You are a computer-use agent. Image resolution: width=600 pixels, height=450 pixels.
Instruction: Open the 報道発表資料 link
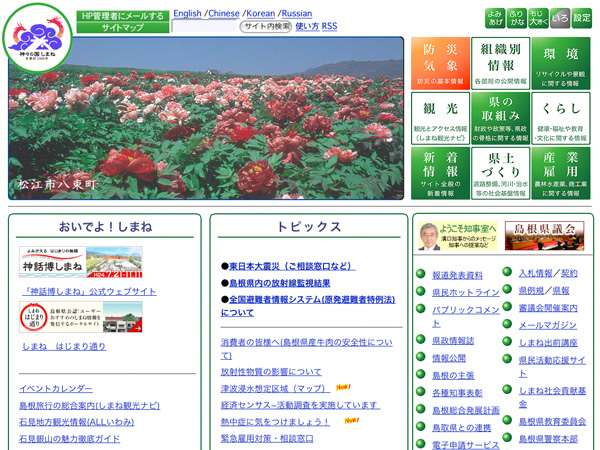pyautogui.click(x=457, y=275)
